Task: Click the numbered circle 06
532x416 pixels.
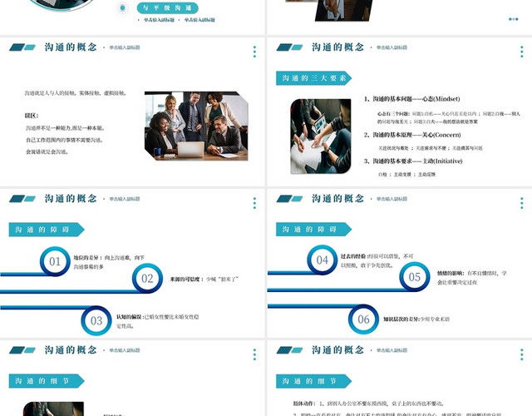Action: (364, 319)
